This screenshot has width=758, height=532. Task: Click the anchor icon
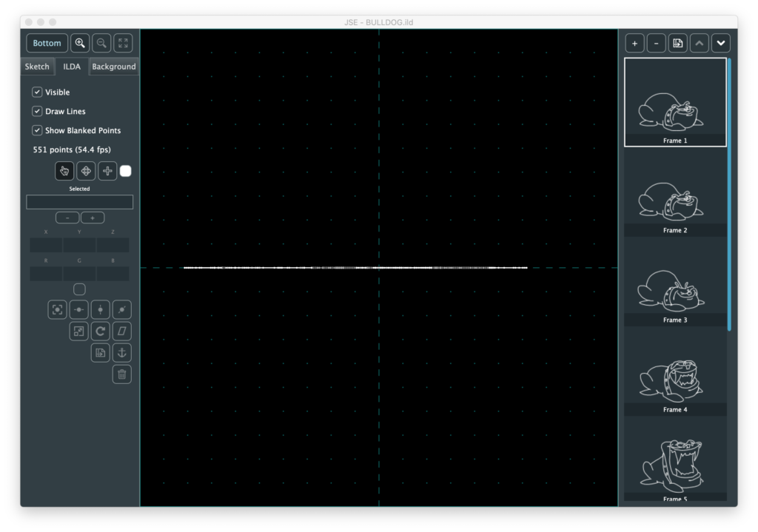(122, 352)
